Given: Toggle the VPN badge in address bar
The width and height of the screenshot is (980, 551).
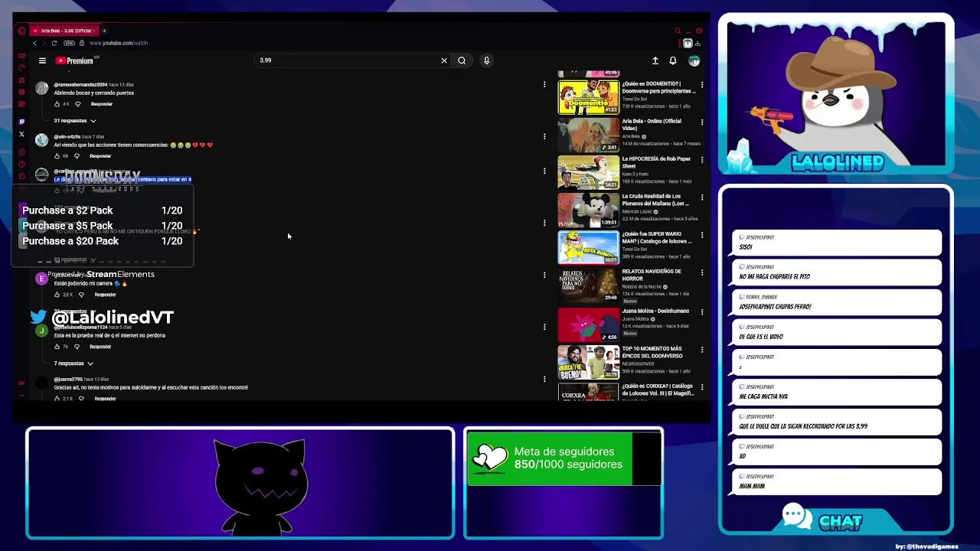Looking at the screenshot, I should (69, 43).
